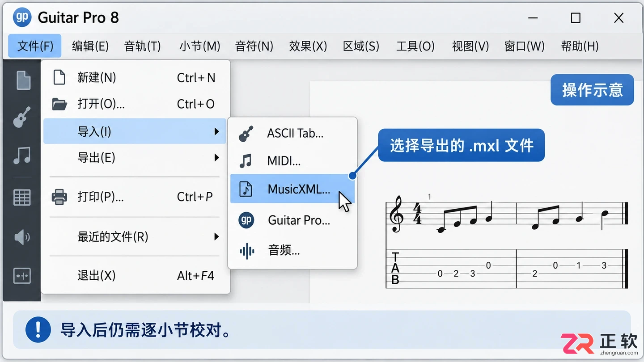The width and height of the screenshot is (644, 362).
Task: Click the waveform icon beside 音频
Action: (247, 251)
